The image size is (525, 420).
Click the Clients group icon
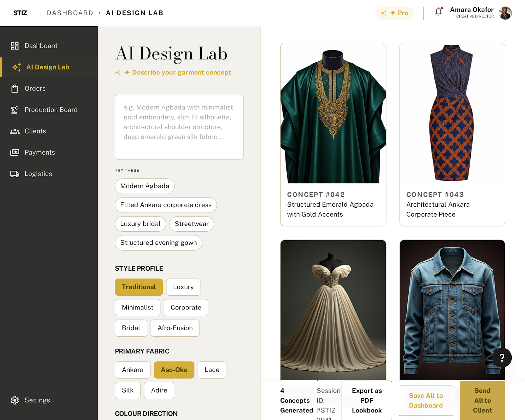pos(15,131)
